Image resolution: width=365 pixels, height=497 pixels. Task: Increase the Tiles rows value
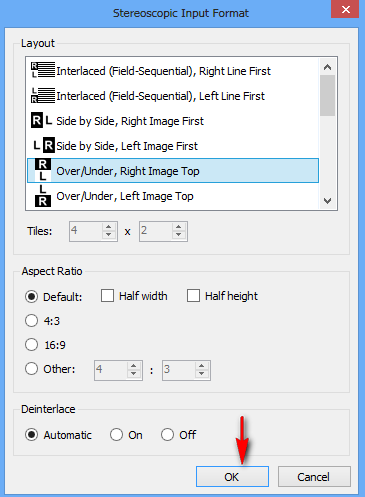[x=179, y=227]
